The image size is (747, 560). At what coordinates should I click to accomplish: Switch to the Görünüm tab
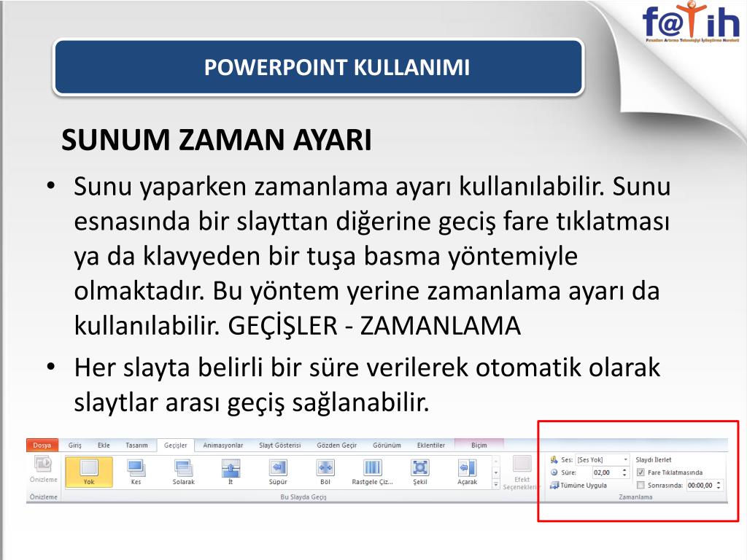[387, 446]
